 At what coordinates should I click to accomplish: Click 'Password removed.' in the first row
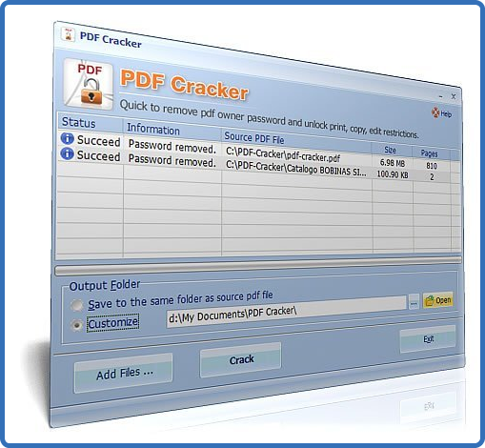coord(172,147)
